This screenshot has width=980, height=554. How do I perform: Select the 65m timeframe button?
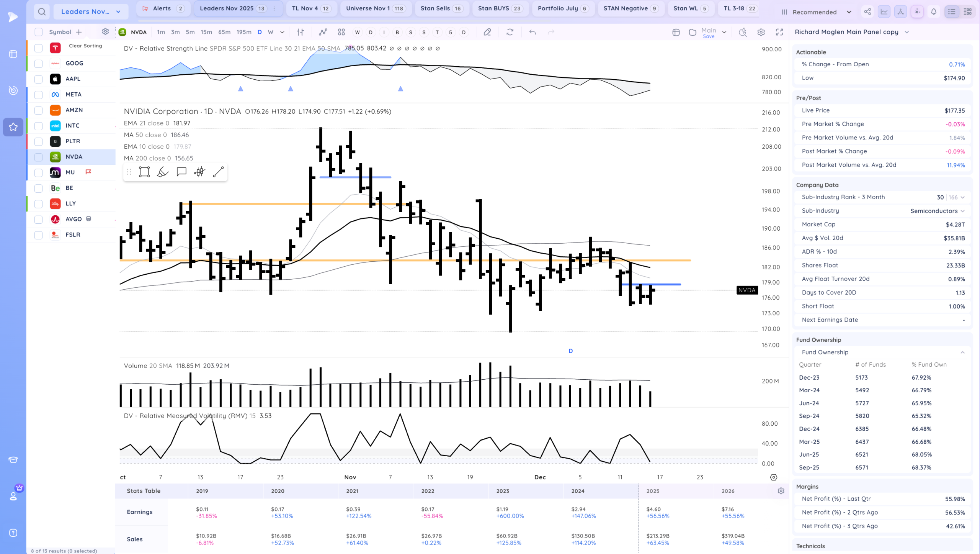224,32
